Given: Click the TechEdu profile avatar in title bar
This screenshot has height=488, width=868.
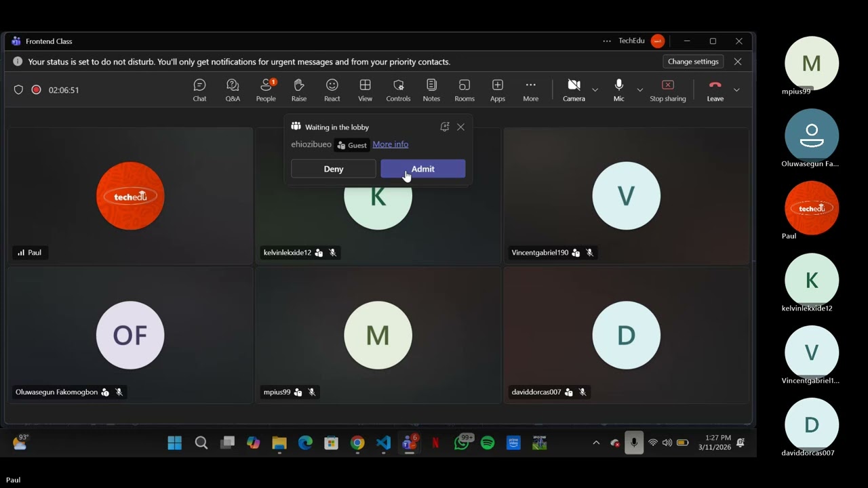Looking at the screenshot, I should coord(658,41).
